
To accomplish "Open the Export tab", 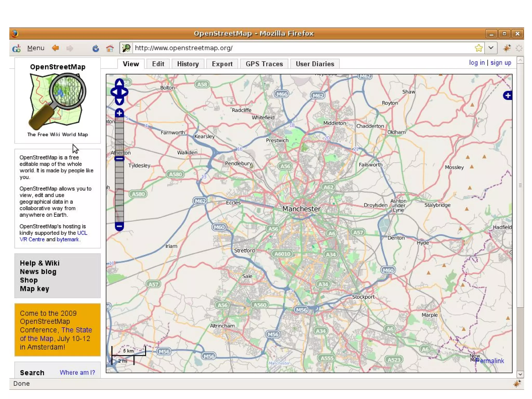I will click(222, 64).
